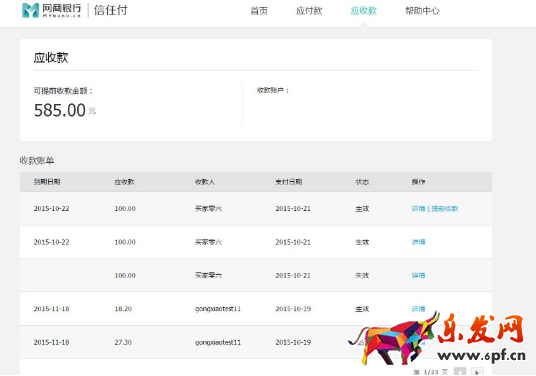
Task: Click the 收款账单 section heading
Action: [37, 160]
